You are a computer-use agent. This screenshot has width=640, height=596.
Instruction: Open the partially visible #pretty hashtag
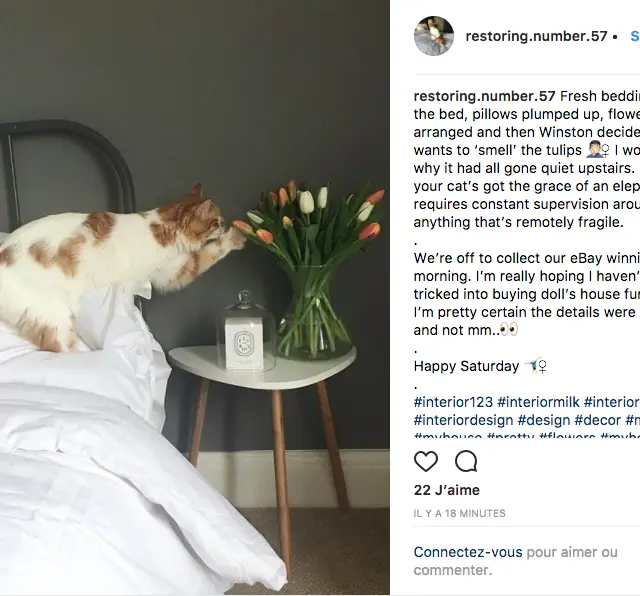(510, 435)
